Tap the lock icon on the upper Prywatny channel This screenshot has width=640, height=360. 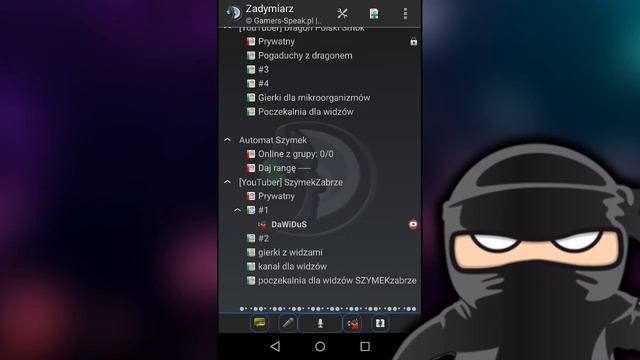(413, 42)
